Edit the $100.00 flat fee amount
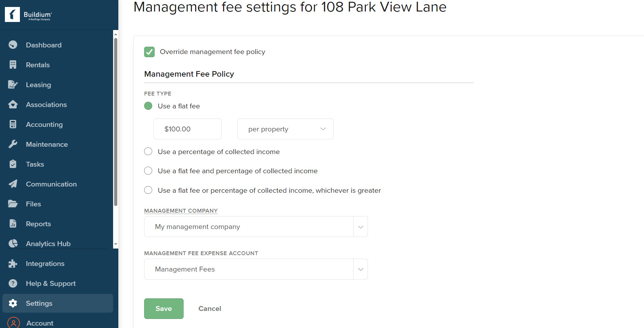 tap(187, 129)
